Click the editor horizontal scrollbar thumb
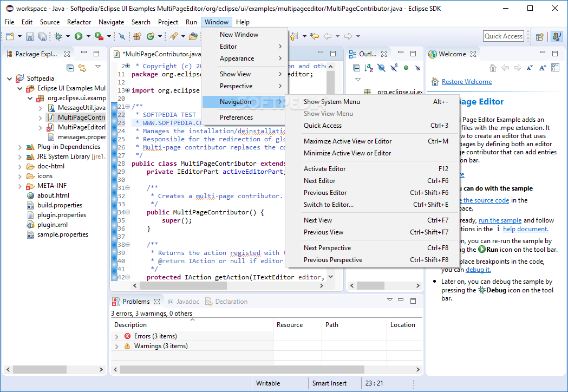 [x=184, y=286]
